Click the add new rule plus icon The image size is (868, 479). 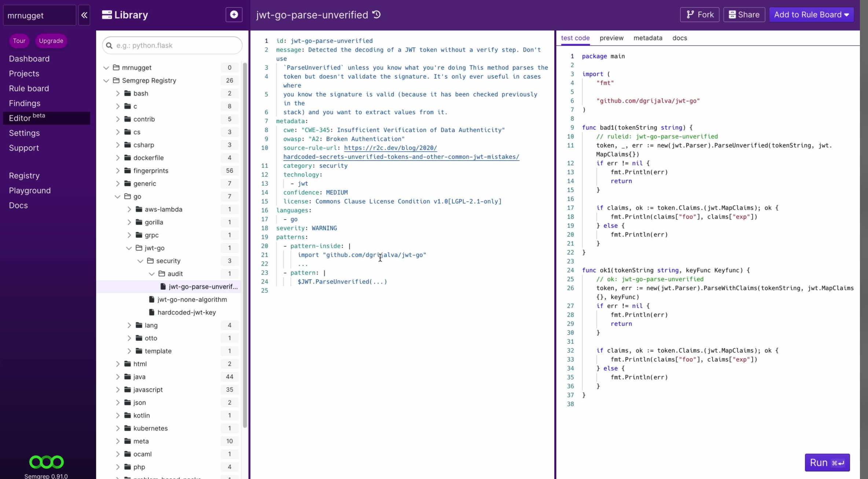[x=234, y=15]
